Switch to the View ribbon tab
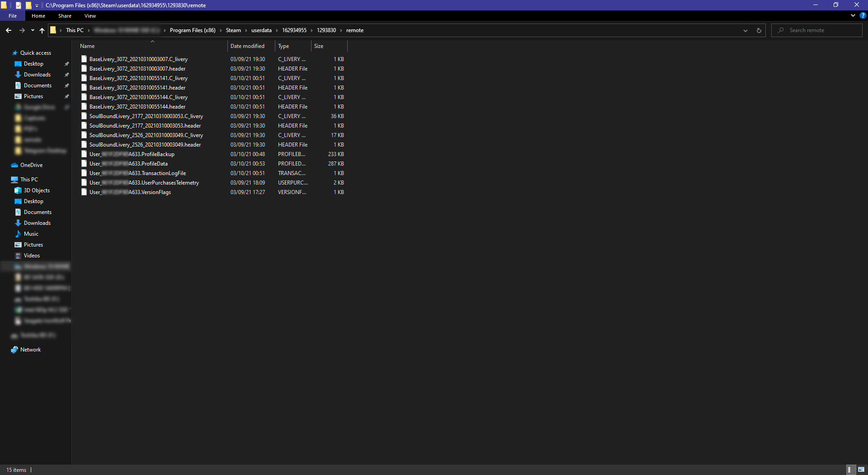868x475 pixels. coord(90,16)
